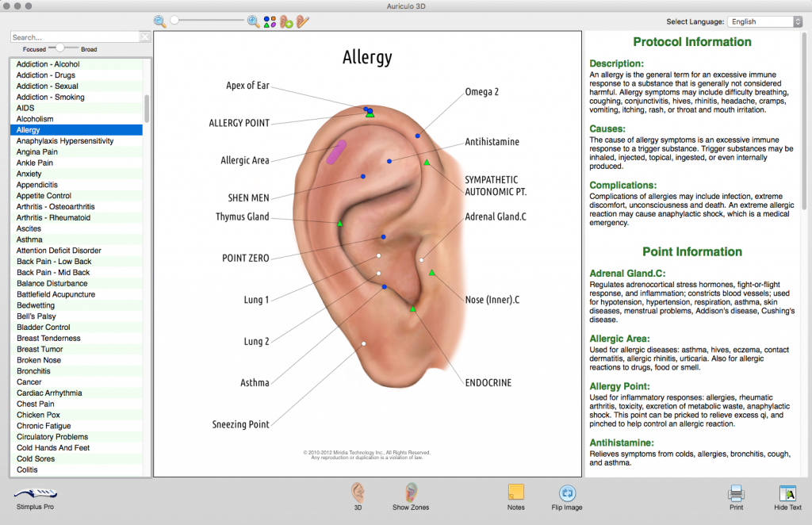
Task: Select Addiction - Drugs protocol
Action: (77, 75)
